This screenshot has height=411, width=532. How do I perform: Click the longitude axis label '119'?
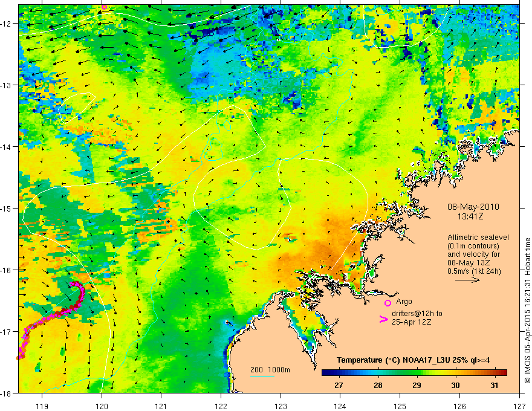coord(42,406)
